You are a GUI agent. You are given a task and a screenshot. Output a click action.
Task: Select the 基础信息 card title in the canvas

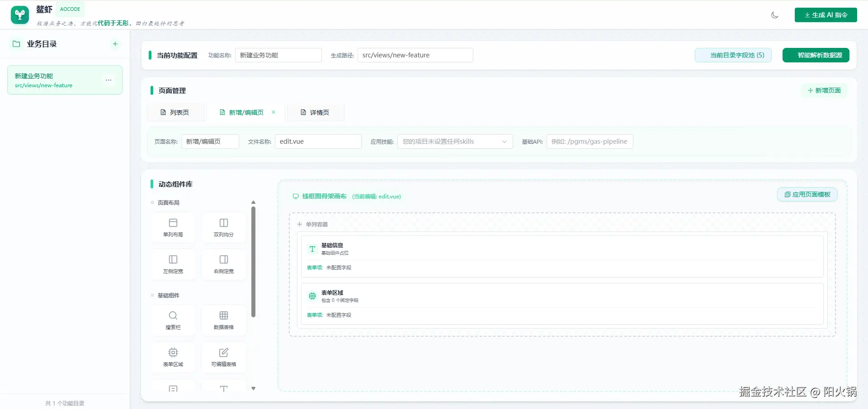[332, 245]
